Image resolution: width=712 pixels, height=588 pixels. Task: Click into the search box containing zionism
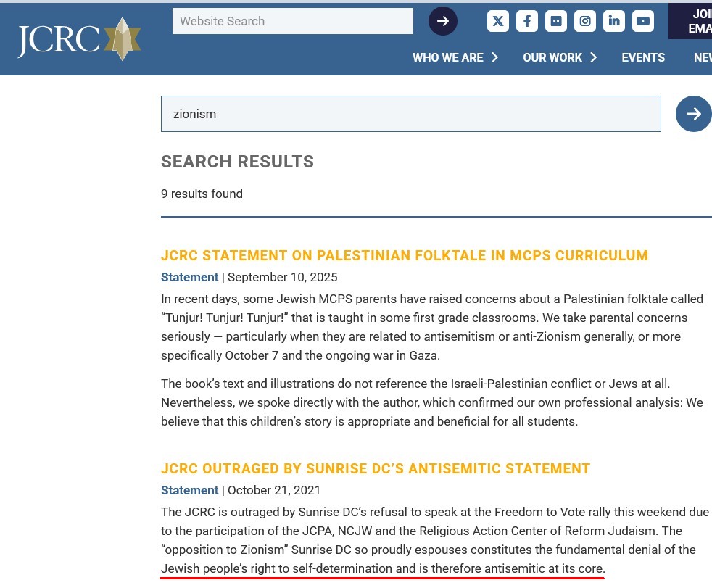(x=410, y=114)
